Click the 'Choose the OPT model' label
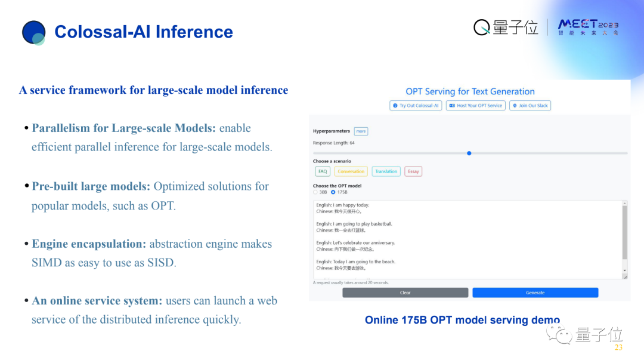644x363 pixels. [x=337, y=186]
